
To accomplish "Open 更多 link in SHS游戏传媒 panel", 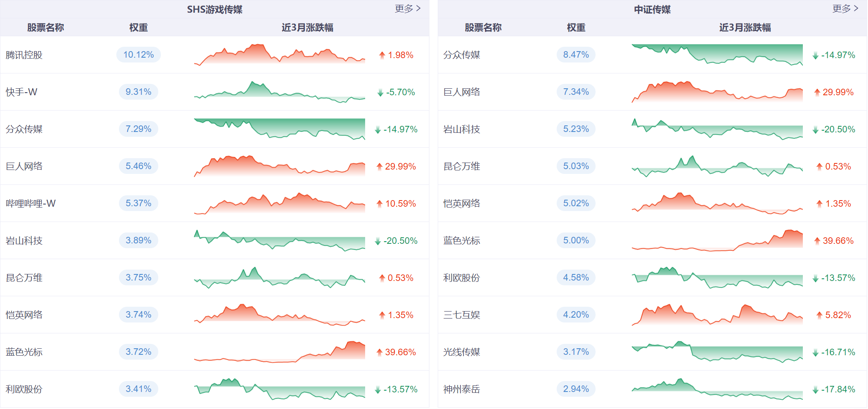I will 407,9.
